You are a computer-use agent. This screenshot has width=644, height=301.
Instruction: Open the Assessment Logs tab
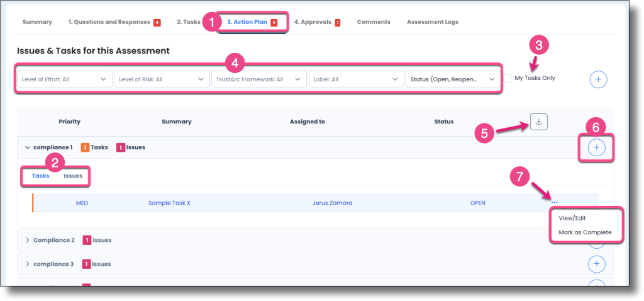point(433,22)
